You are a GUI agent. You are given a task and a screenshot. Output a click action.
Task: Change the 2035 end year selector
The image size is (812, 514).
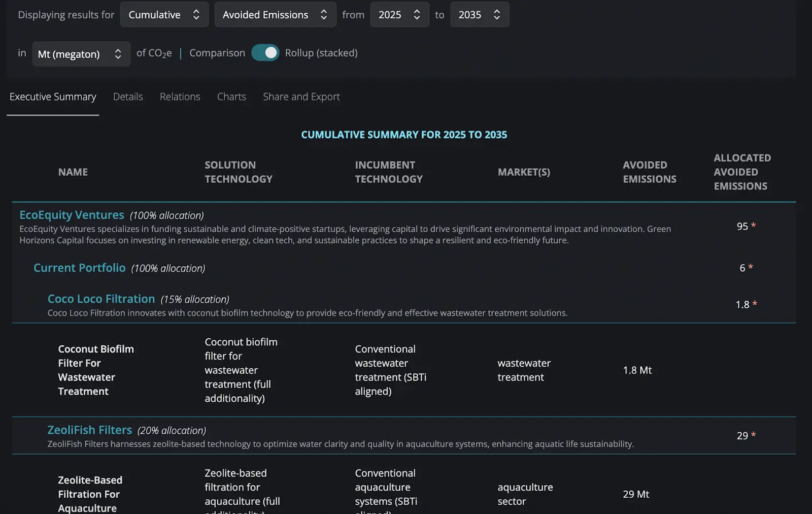[x=479, y=15]
